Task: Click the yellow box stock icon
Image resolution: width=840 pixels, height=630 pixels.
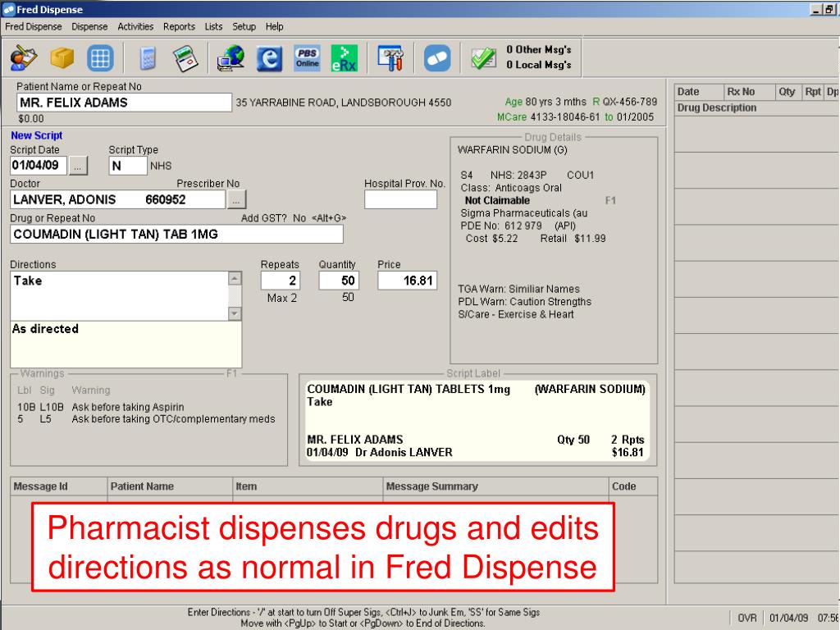Action: 62,58
